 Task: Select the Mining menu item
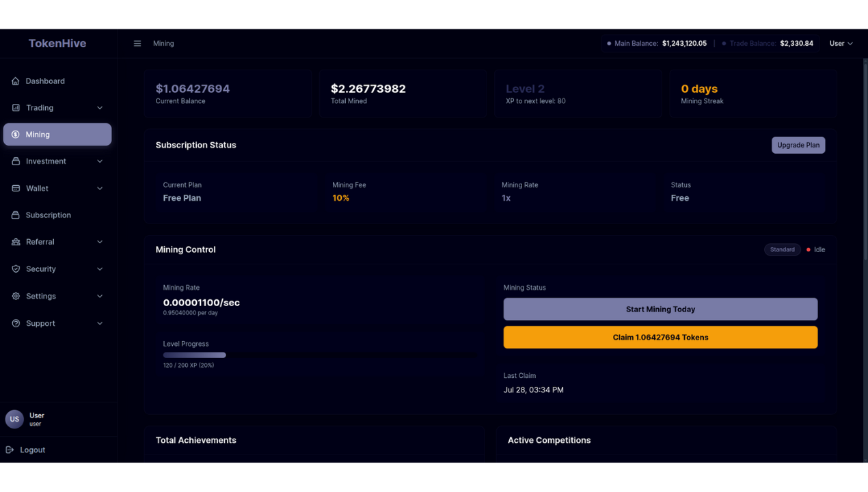click(57, 135)
